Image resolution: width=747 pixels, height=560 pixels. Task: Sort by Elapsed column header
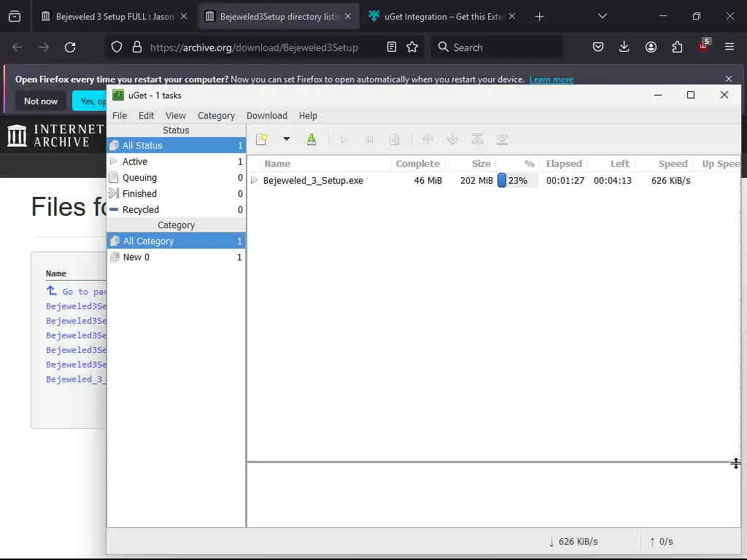pos(564,164)
